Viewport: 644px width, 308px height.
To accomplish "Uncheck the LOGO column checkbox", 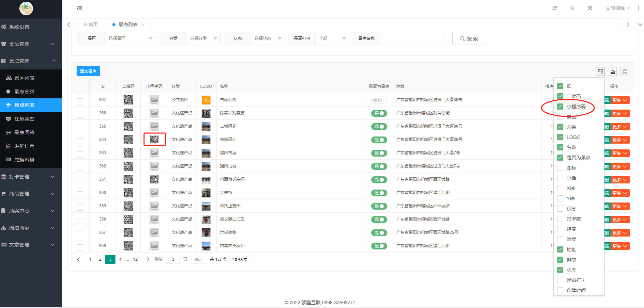I will 560,137.
